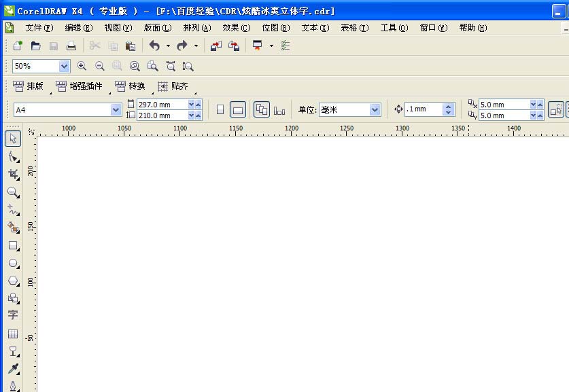Click the Cut scissors icon
This screenshot has width=569, height=392.
pyautogui.click(x=94, y=46)
